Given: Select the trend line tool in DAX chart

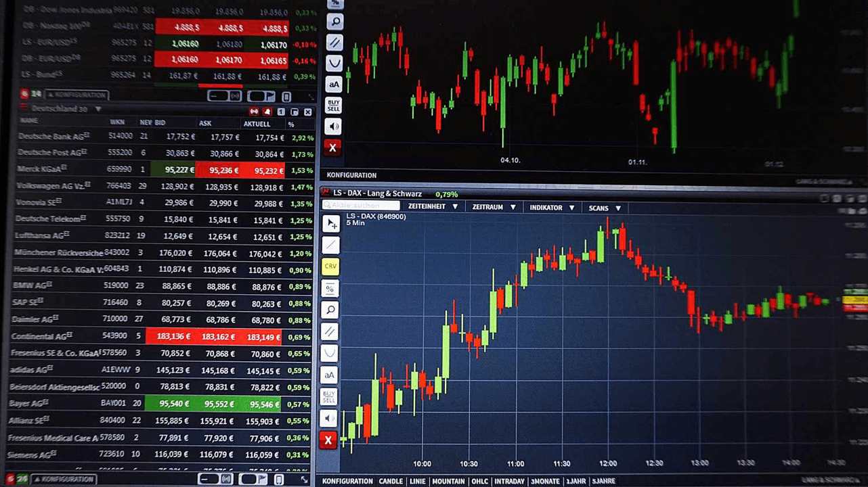Looking at the screenshot, I should pos(330,245).
